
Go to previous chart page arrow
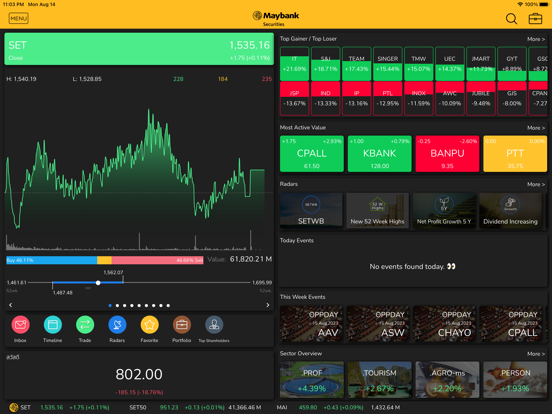coord(11,305)
